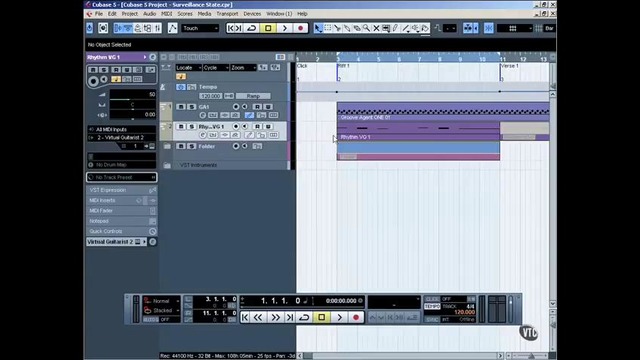Select the Range Selection tool
The image size is (640, 360).
pyautogui.click(x=328, y=28)
